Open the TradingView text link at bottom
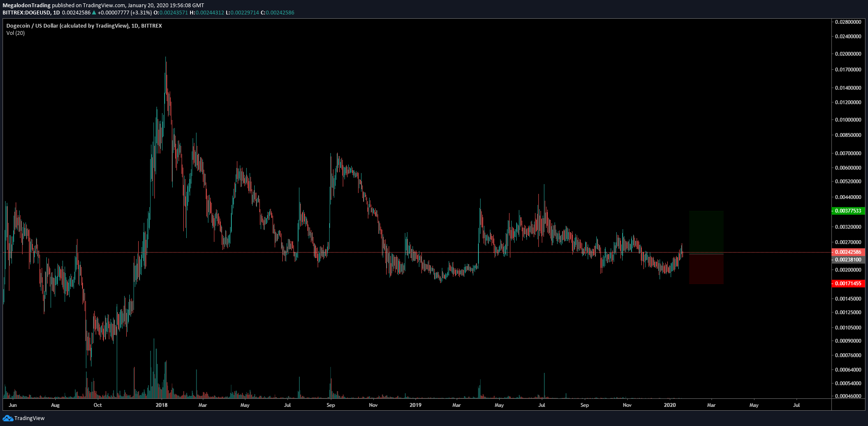The height and width of the screenshot is (426, 868). (29, 418)
